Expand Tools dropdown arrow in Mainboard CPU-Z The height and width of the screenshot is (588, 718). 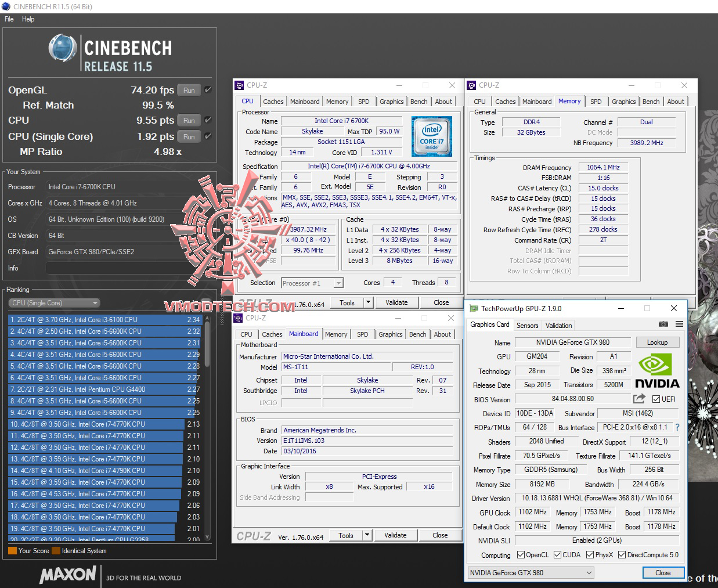(367, 535)
